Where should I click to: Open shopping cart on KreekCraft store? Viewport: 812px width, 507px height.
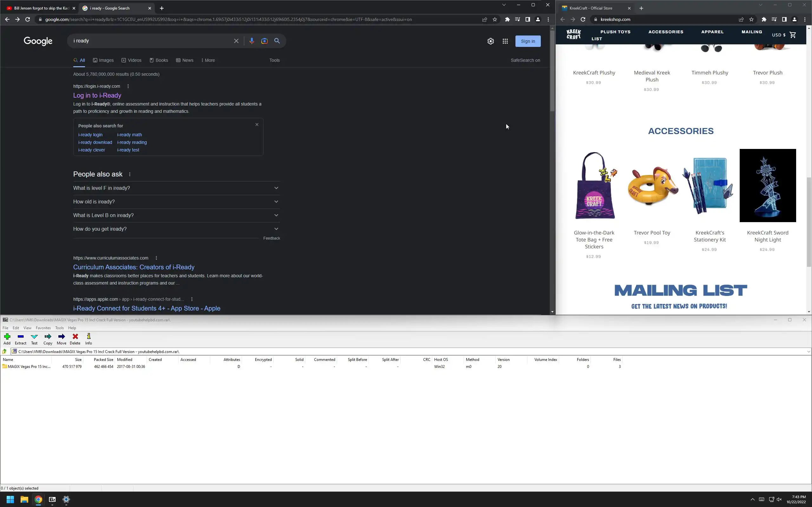(x=793, y=35)
